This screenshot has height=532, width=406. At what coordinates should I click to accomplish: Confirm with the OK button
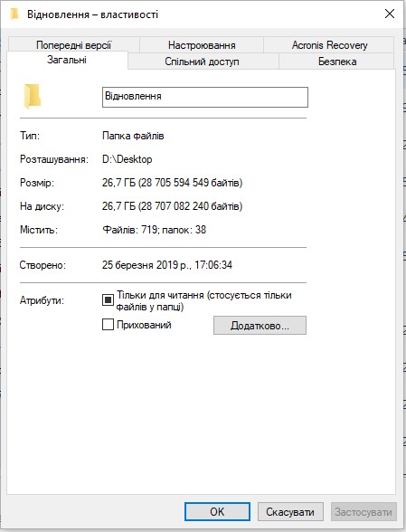(x=217, y=512)
